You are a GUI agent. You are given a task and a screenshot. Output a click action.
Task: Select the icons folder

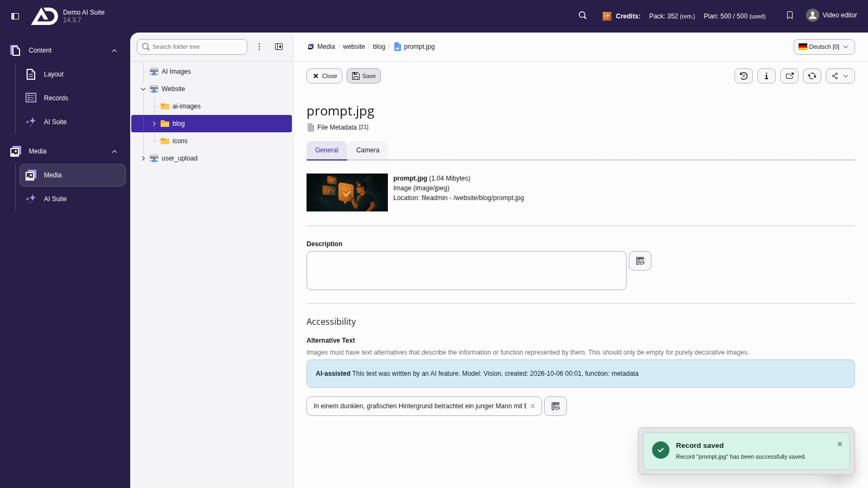coord(180,141)
